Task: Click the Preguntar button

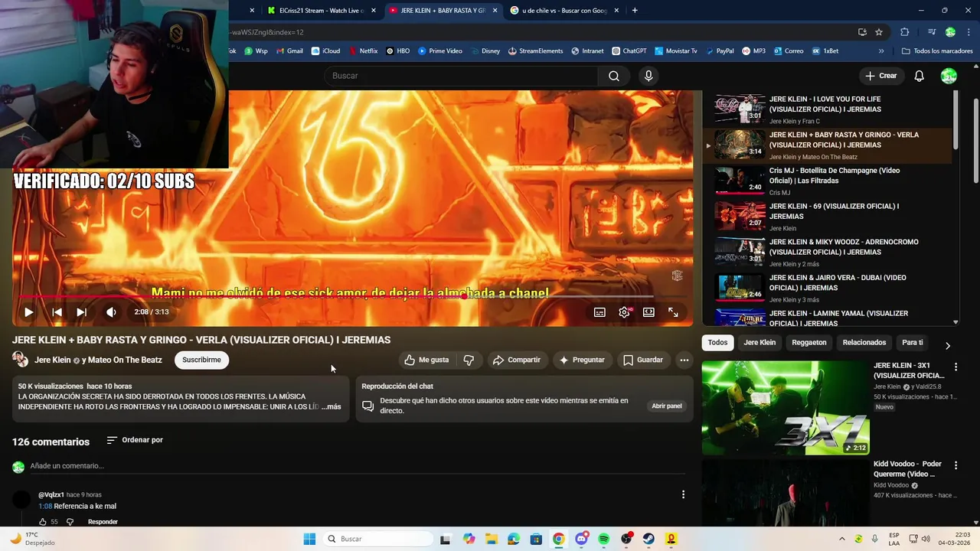Action: (582, 360)
